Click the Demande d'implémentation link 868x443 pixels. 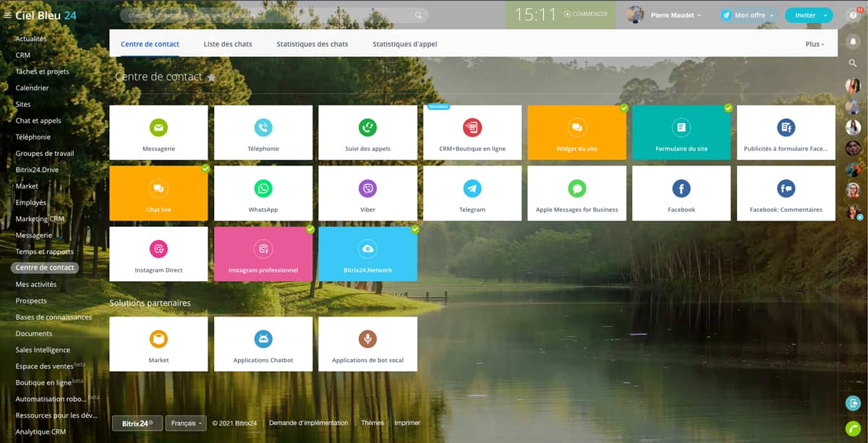[308, 423]
